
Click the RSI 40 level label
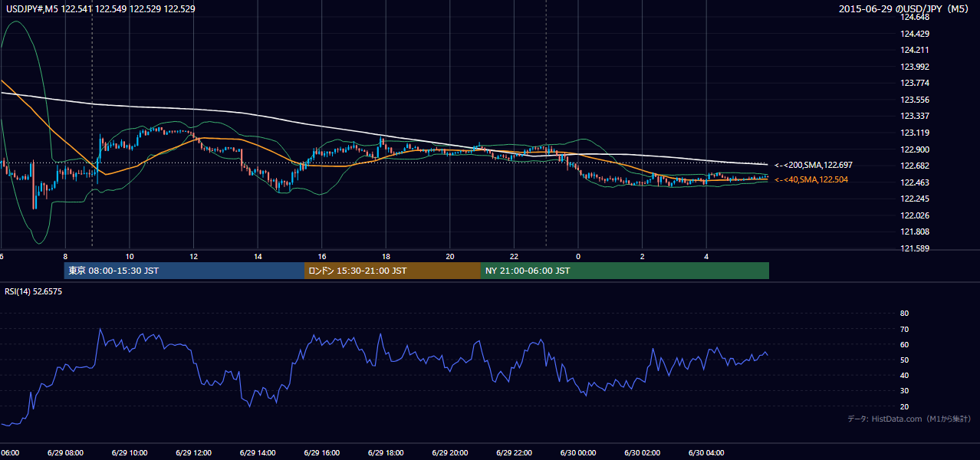pyautogui.click(x=904, y=375)
